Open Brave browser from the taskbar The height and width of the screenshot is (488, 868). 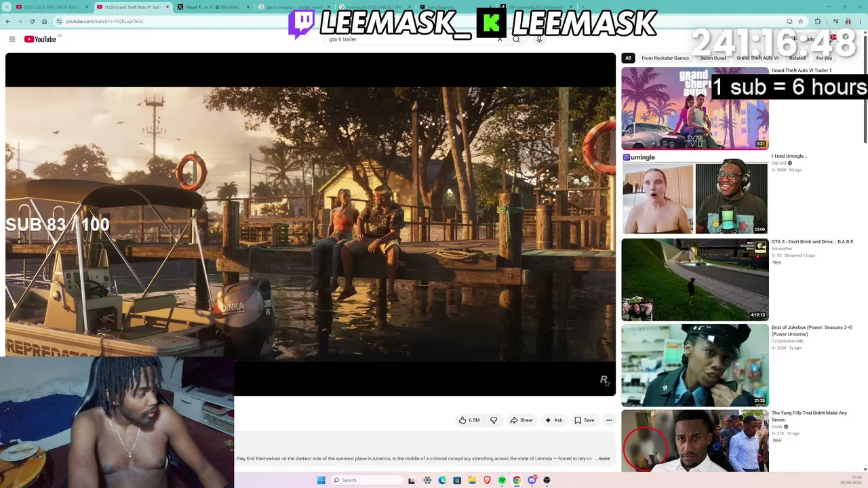tap(487, 480)
